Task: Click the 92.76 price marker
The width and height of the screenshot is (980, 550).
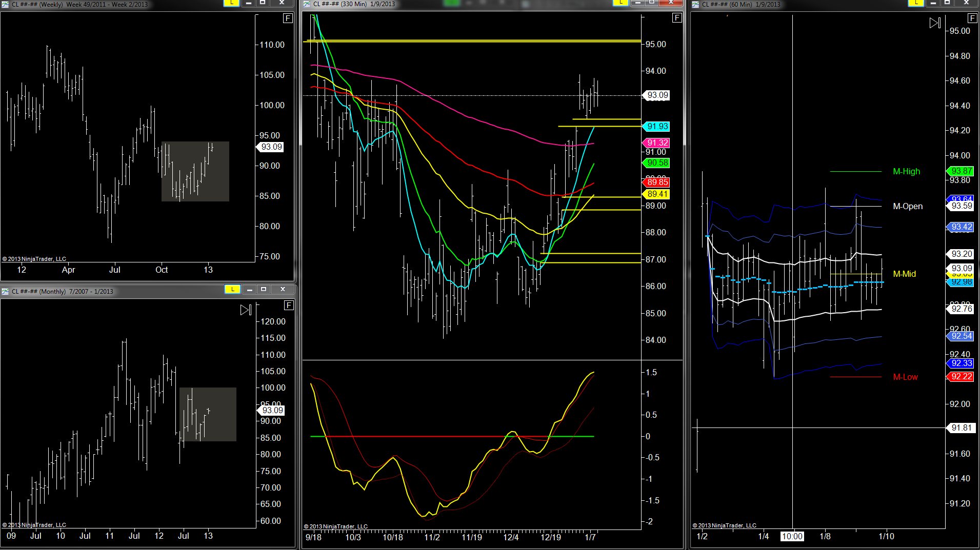Action: [961, 309]
